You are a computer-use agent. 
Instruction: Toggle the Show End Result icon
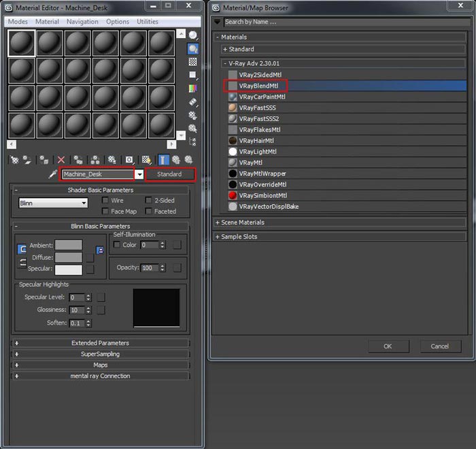coord(163,159)
